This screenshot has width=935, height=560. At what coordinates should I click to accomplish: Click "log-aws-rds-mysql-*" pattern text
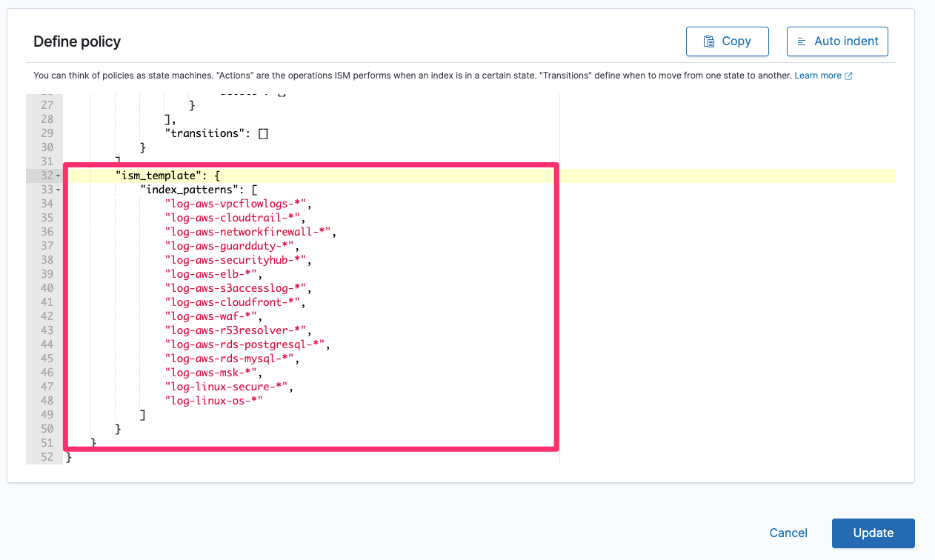pos(230,359)
